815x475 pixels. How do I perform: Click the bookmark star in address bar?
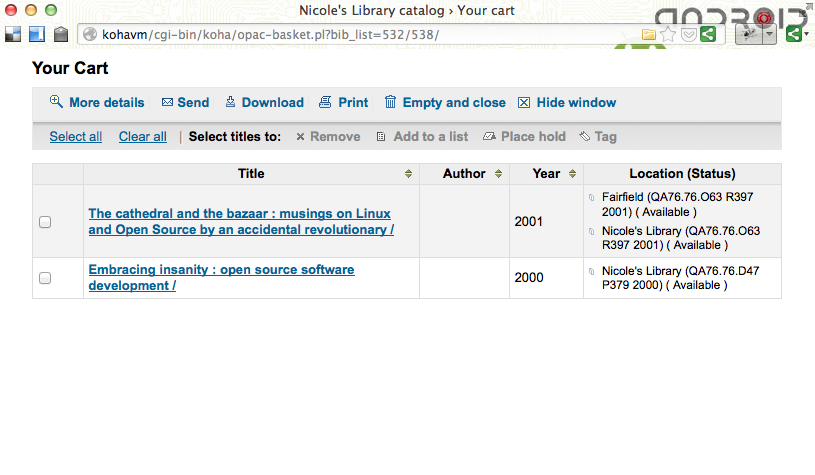[668, 35]
